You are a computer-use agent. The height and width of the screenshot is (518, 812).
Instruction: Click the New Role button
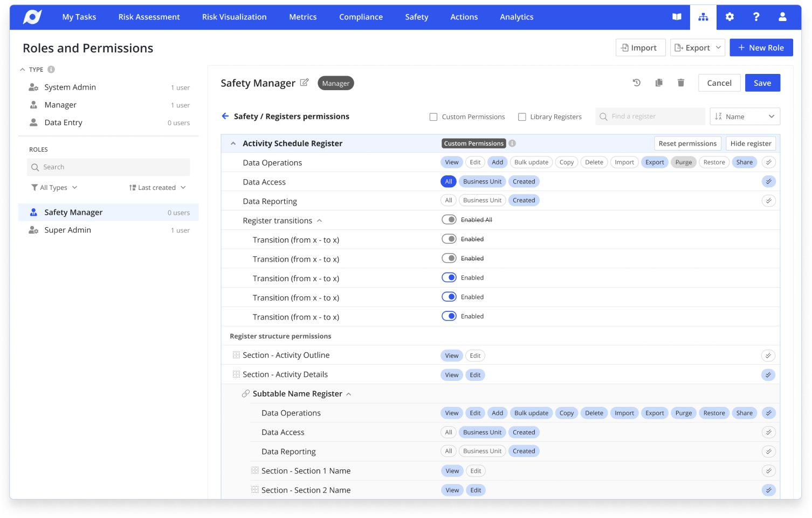coord(761,47)
